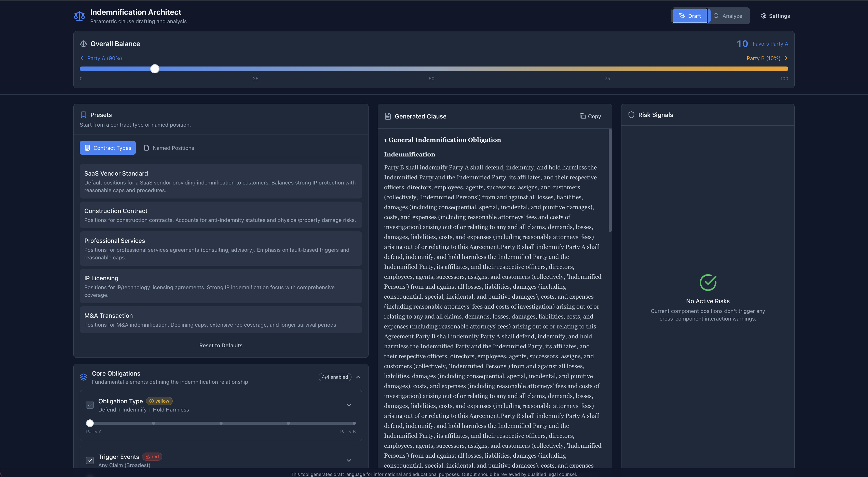Click the bookmark icon next to Presets

84,115
